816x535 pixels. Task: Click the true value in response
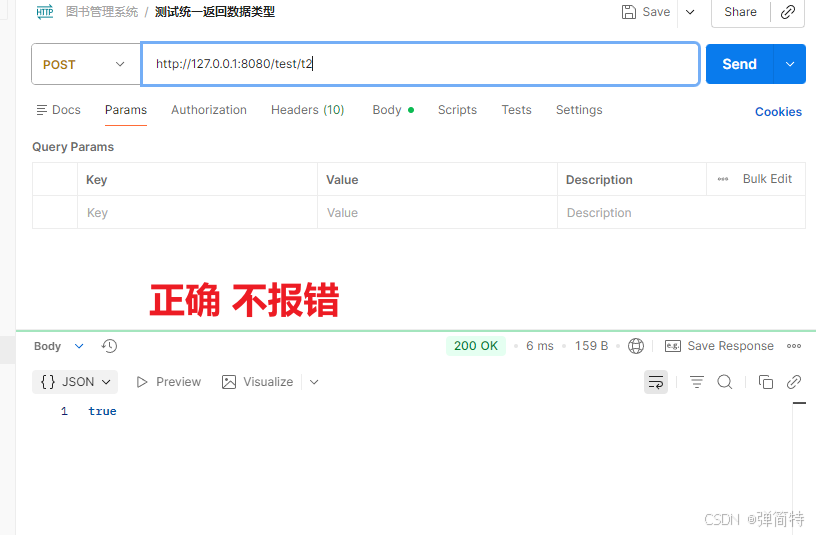pos(102,411)
